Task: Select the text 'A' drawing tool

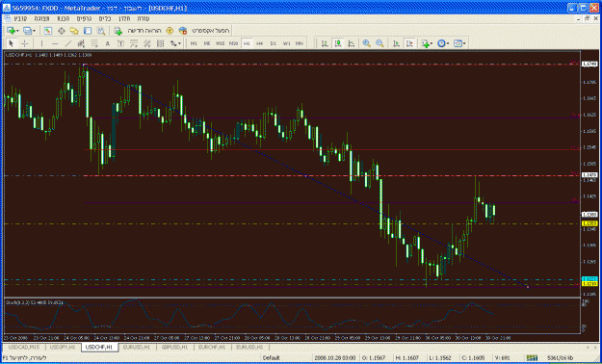Action: (x=108, y=43)
